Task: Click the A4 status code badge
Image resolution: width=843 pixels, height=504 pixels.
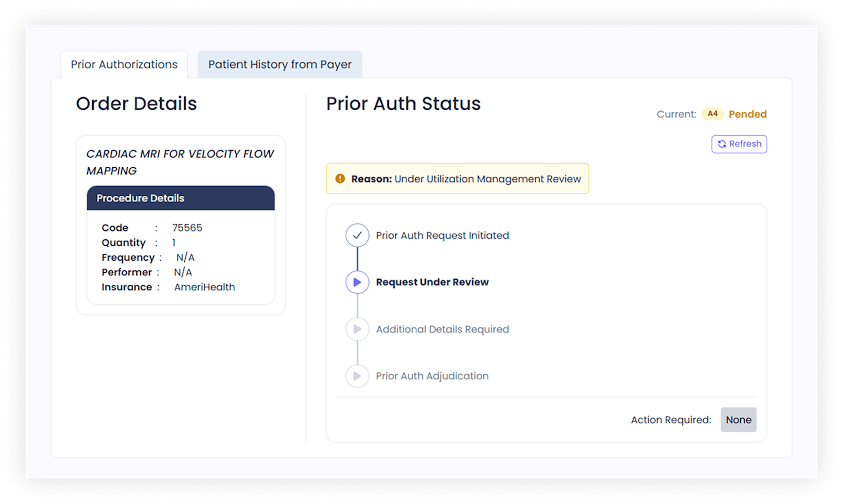Action: coord(712,114)
